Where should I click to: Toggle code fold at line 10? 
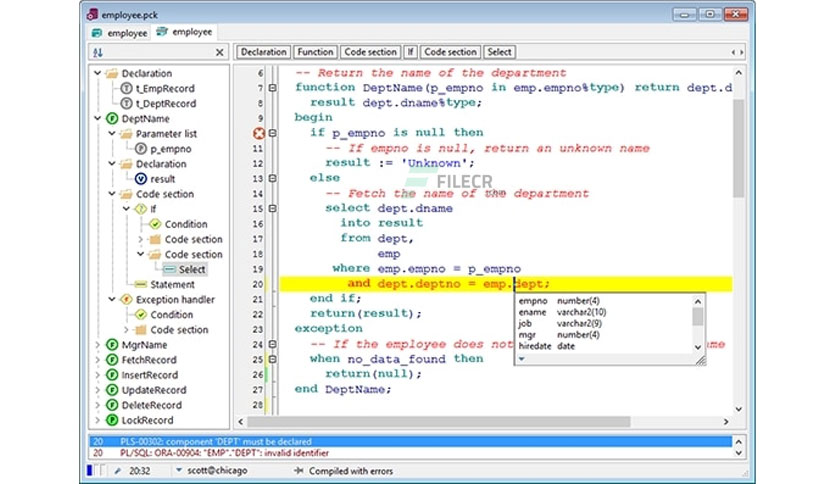pyautogui.click(x=272, y=133)
